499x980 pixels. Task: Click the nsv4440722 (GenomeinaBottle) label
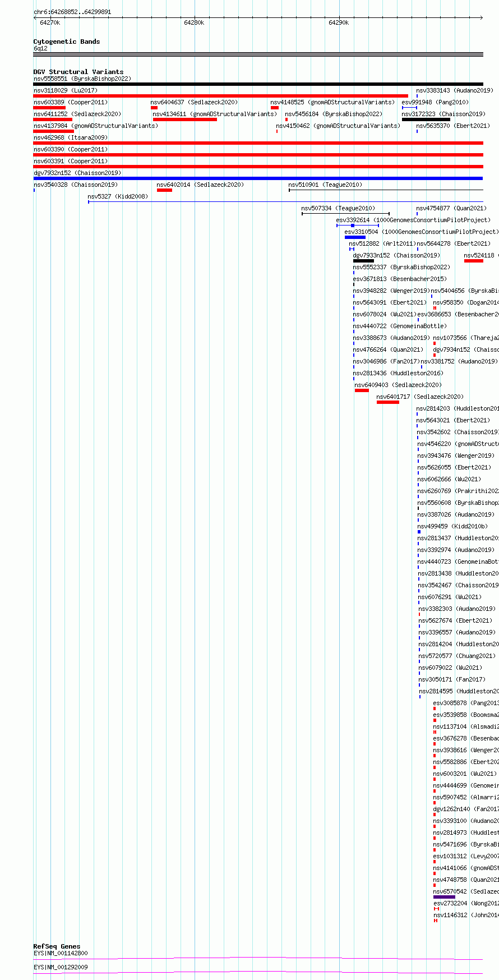[x=400, y=326]
